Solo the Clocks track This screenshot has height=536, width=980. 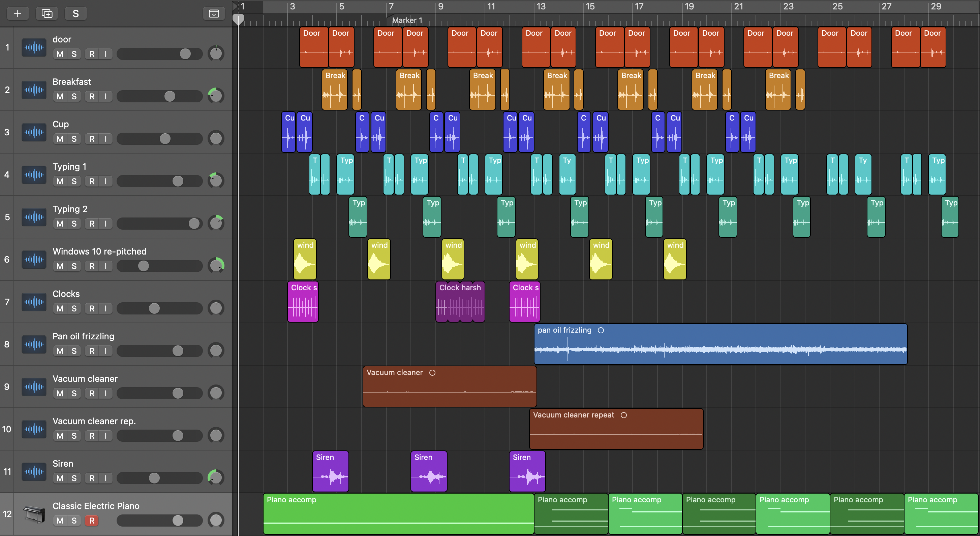point(74,308)
